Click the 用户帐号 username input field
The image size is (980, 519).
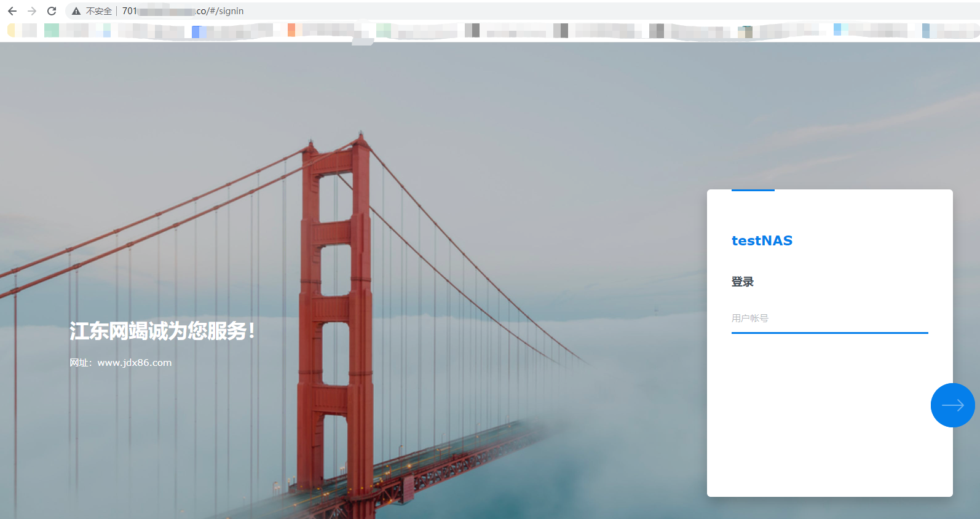click(829, 319)
